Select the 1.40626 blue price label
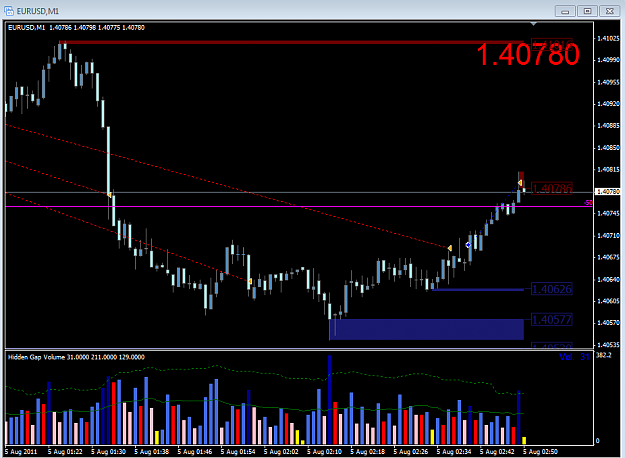 [552, 289]
